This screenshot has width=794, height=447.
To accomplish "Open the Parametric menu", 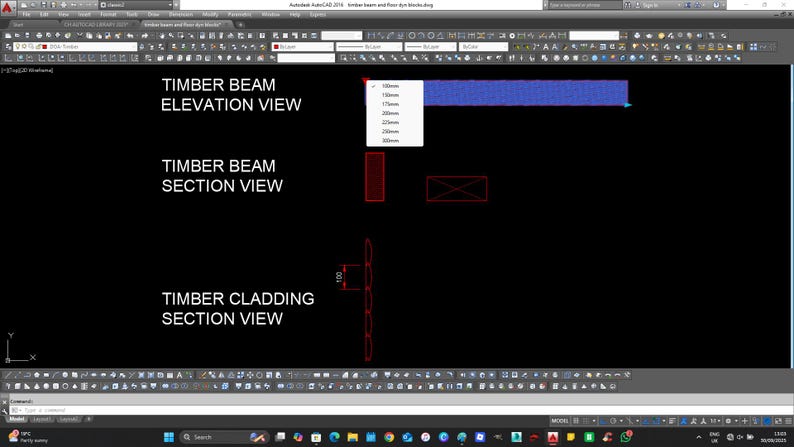I will point(240,15).
